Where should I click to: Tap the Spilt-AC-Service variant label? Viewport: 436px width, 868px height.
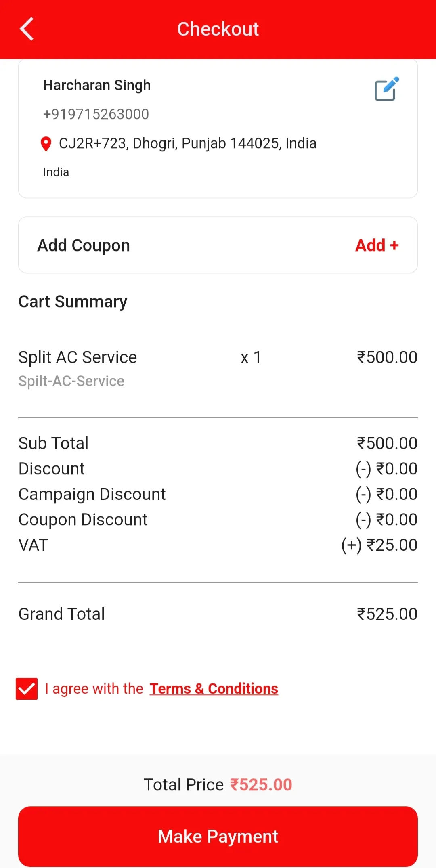click(71, 381)
